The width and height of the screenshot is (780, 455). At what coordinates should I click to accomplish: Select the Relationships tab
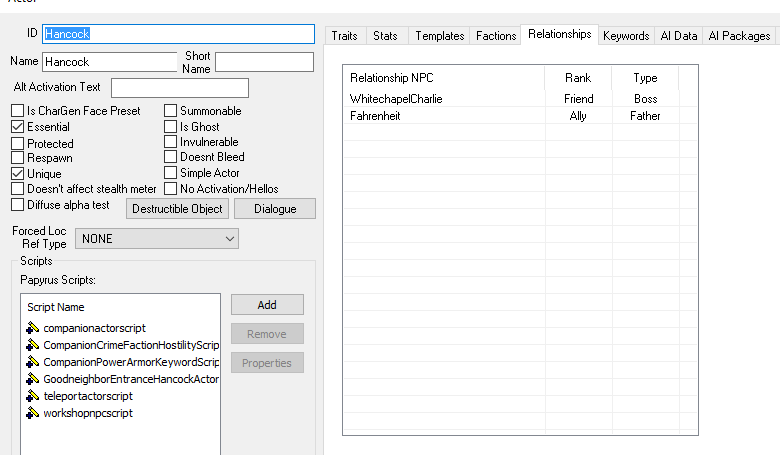pos(560,34)
